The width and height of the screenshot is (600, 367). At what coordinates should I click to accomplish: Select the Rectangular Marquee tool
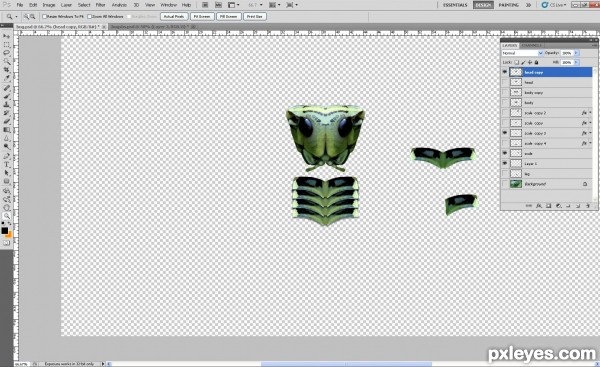click(x=7, y=45)
